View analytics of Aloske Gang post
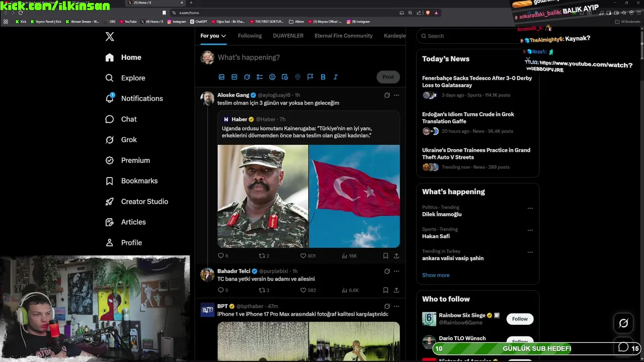 [349, 256]
